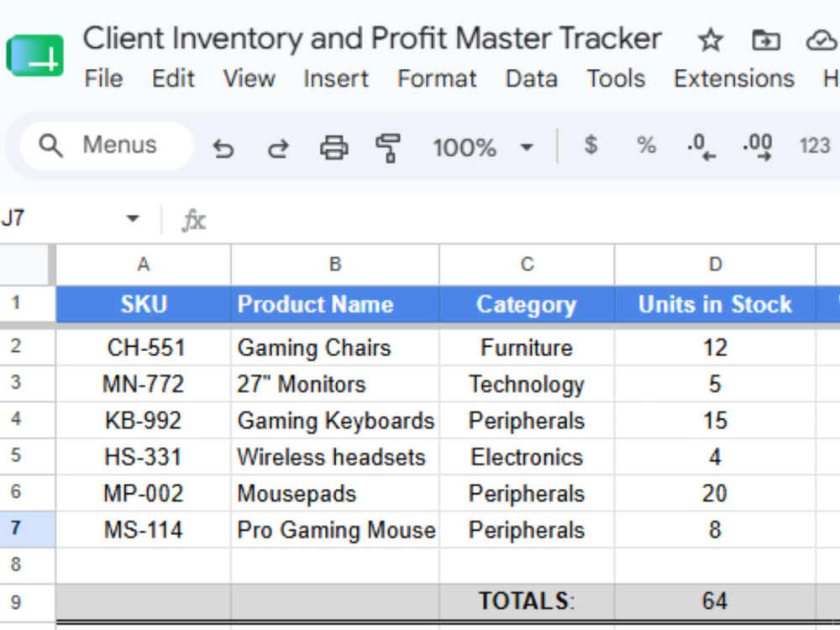Viewport: 840px width, 630px height.
Task: Select column D header
Action: point(715,264)
